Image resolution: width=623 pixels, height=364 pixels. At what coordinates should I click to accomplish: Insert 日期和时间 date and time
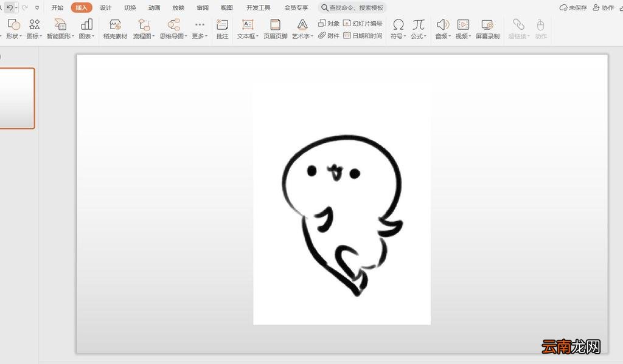click(x=363, y=36)
